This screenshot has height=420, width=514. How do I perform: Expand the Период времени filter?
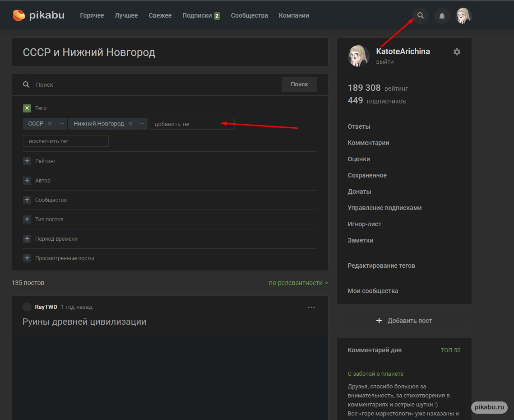pyautogui.click(x=27, y=239)
